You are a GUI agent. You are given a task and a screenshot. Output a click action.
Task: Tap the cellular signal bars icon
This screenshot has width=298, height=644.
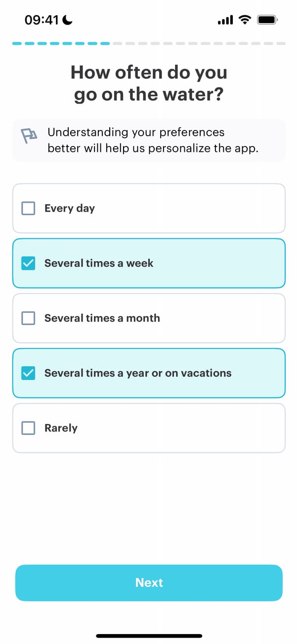[x=225, y=20]
